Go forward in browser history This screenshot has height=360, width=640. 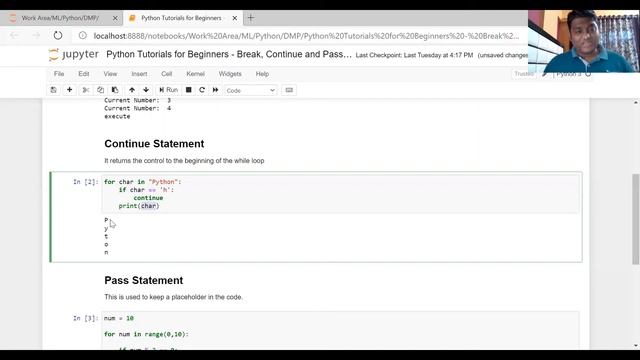tap(36, 36)
